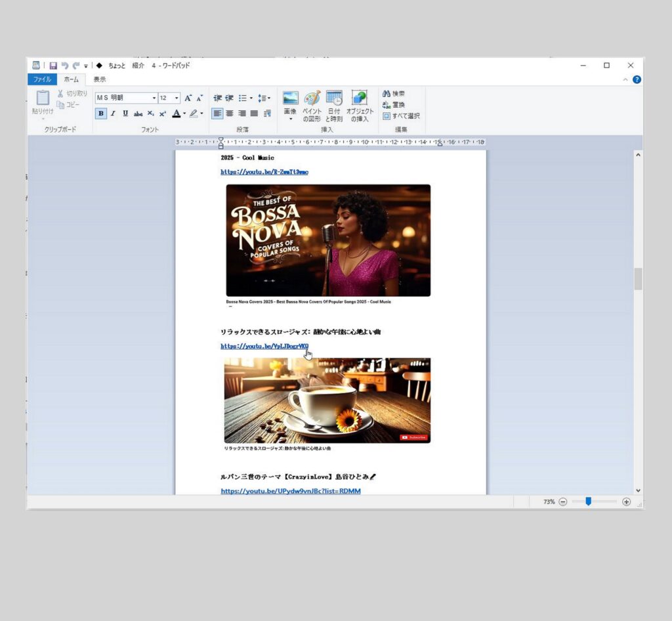Redo the last action

pyautogui.click(x=76, y=66)
